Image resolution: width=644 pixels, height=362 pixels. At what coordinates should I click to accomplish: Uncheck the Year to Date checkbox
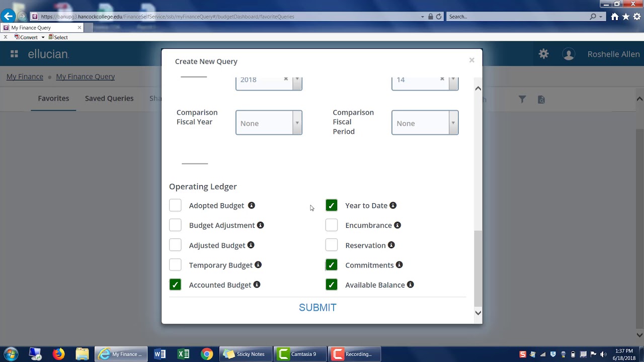tap(331, 205)
